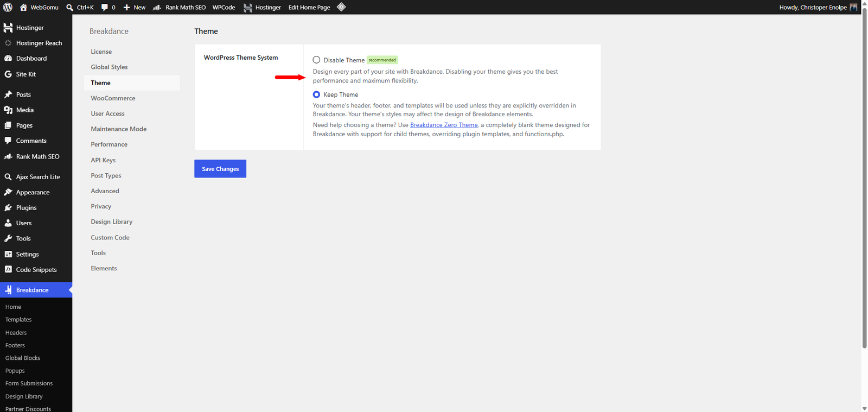The height and width of the screenshot is (412, 868).
Task: Open the WebGomu site home icon
Action: 23,7
